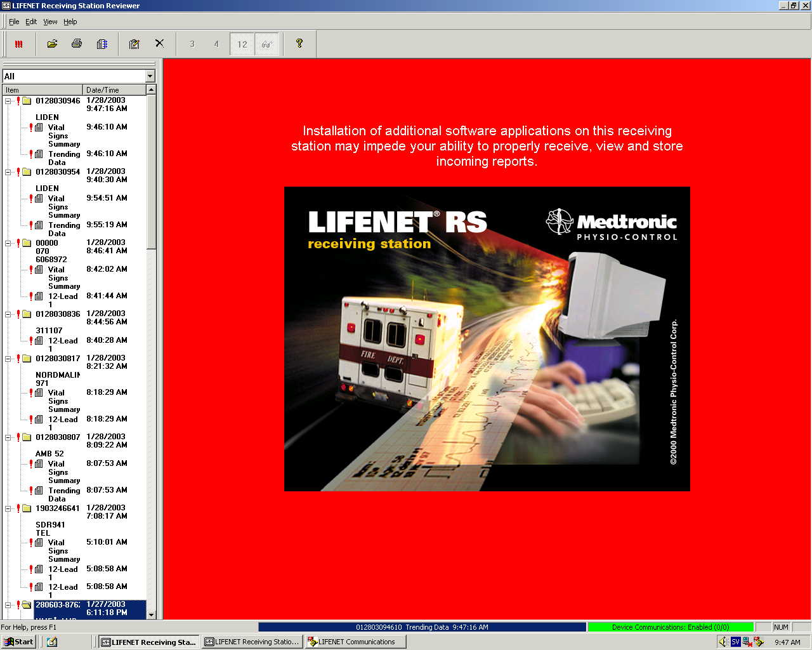Screen dimensions: 812x650
Task: Collapse the 0128030946 patient folder
Action: (x=8, y=101)
